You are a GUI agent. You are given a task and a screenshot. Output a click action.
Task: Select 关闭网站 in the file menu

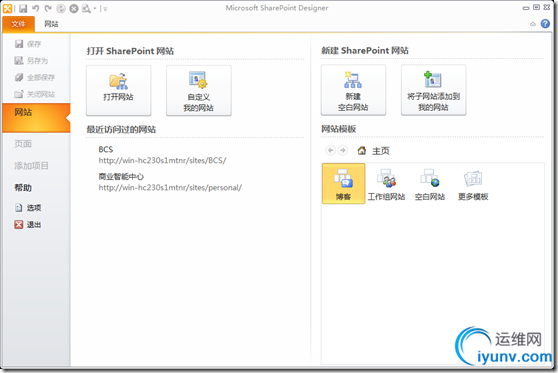[35, 94]
